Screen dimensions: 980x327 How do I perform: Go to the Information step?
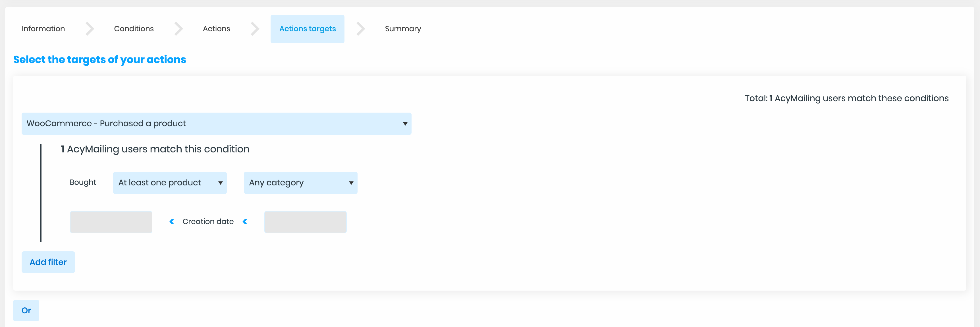pos(43,29)
